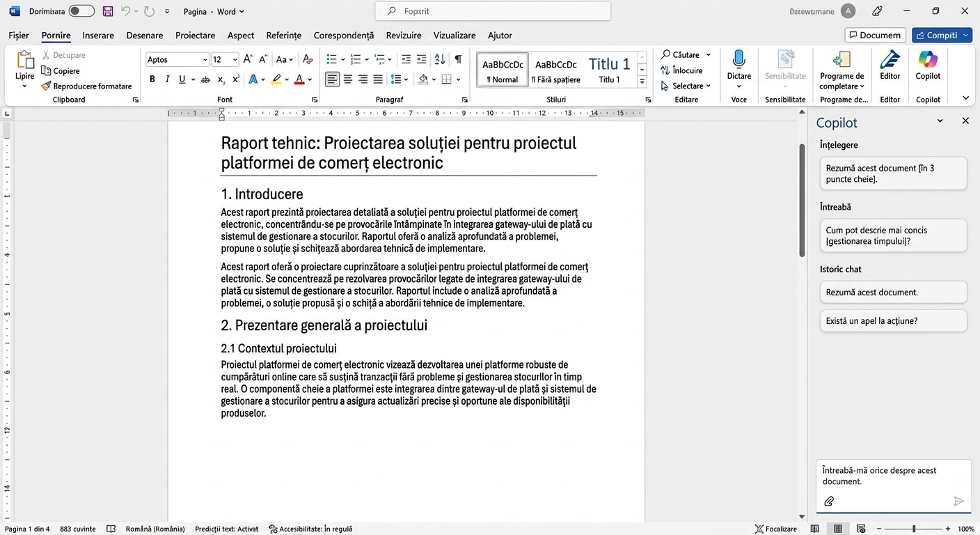Click the Save icon in title bar

[x=108, y=11]
